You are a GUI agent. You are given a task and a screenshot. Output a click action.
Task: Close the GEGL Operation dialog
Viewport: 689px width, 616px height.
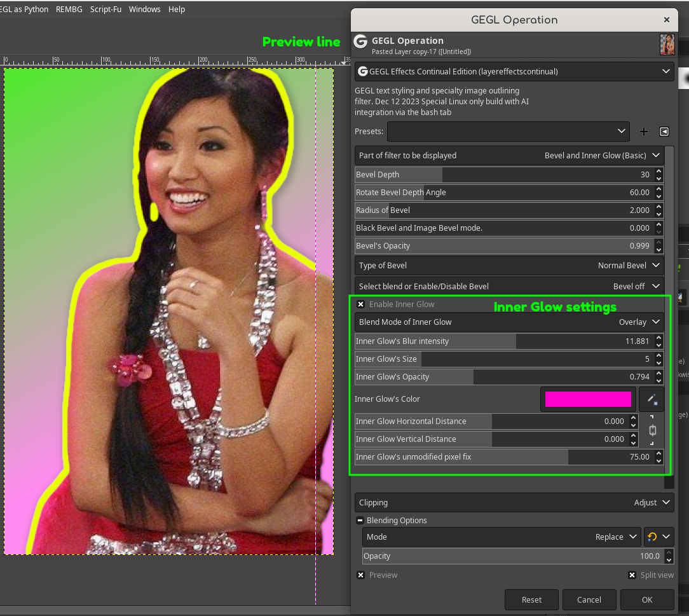667,20
